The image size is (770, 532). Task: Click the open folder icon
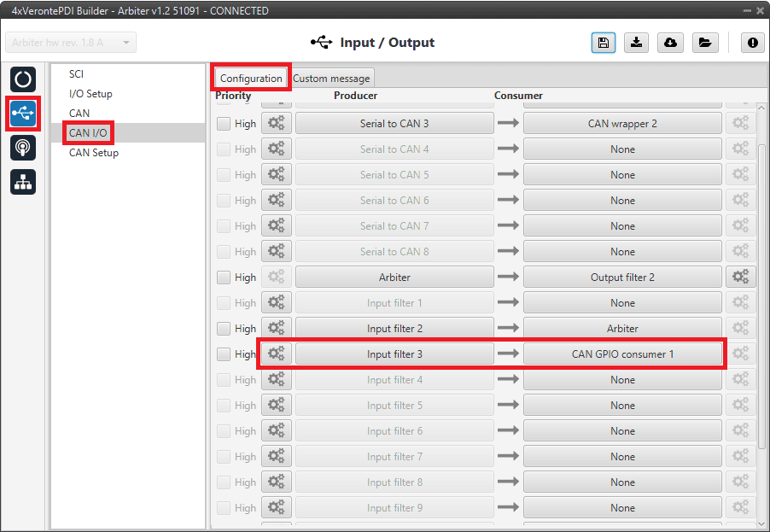(704, 43)
